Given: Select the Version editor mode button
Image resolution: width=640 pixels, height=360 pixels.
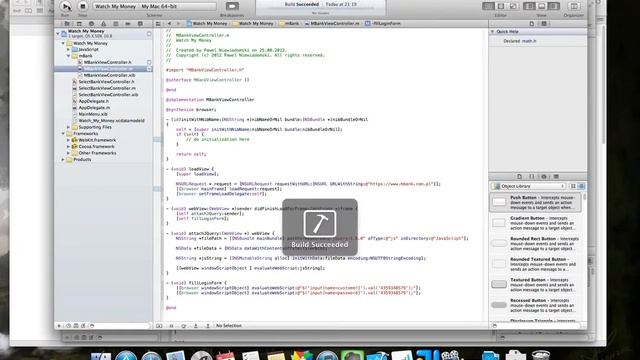Looking at the screenshot, I should pyautogui.click(x=513, y=6).
